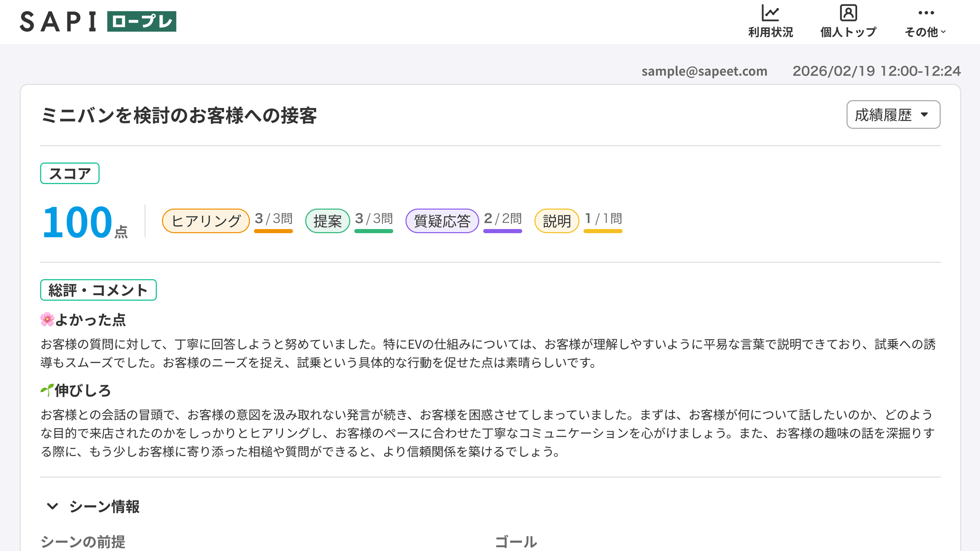Click the 🌱 sprout icon beside 伸びしろ
This screenshot has width=980, height=551.
click(x=47, y=390)
